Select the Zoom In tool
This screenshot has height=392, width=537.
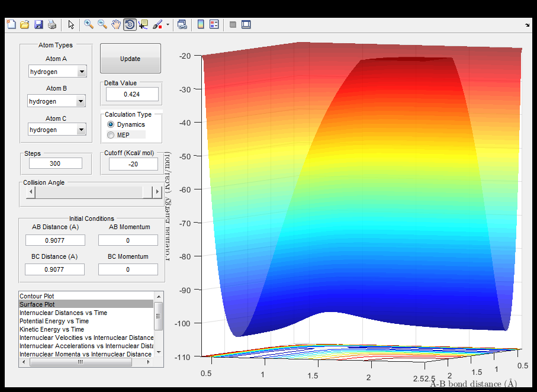click(x=89, y=24)
